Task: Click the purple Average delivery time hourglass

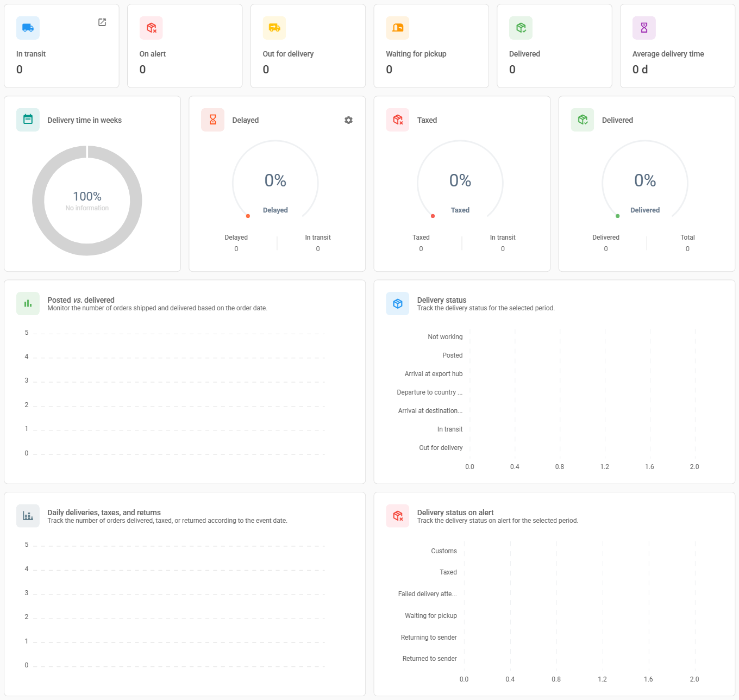Action: [x=644, y=28]
